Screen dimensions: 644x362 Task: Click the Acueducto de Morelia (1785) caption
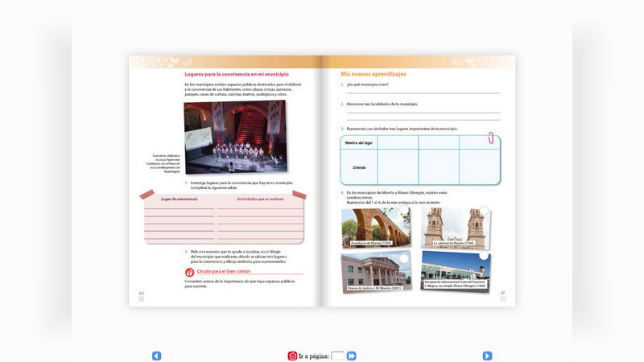coord(371,243)
